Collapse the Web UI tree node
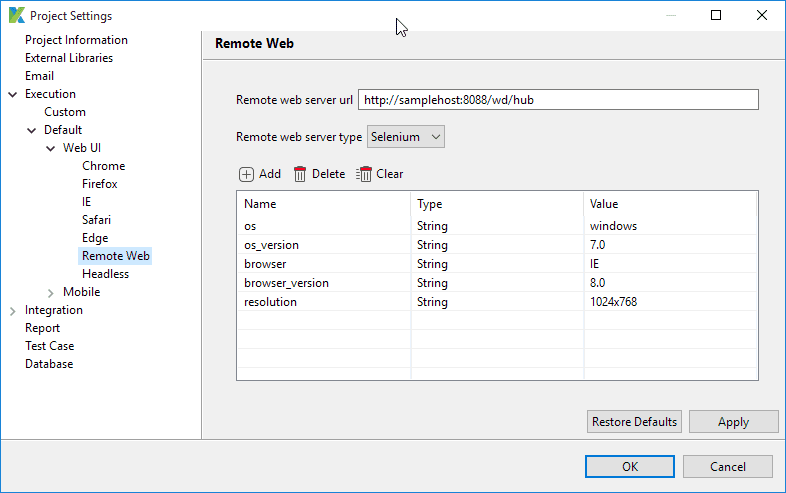Screen dimensions: 786x493 point(51,148)
